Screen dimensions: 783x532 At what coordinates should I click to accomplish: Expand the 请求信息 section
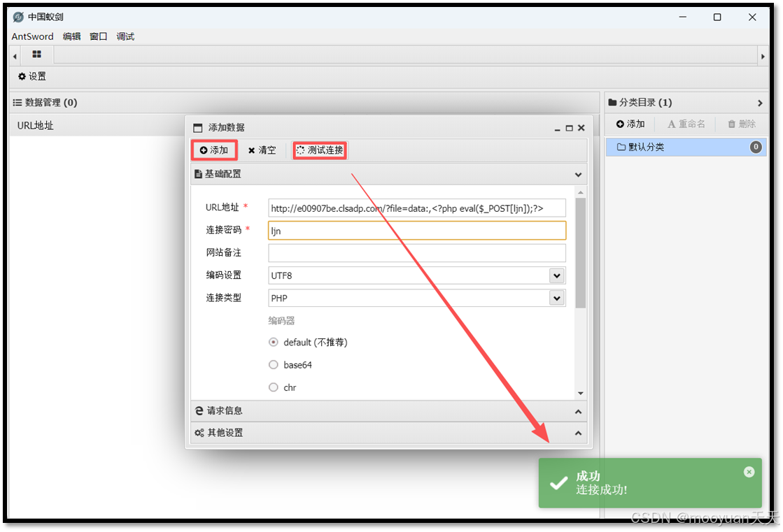(578, 412)
